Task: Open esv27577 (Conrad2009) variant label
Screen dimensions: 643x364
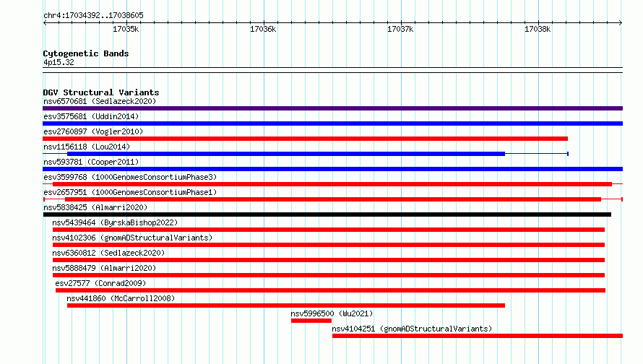Action: pyautogui.click(x=100, y=283)
